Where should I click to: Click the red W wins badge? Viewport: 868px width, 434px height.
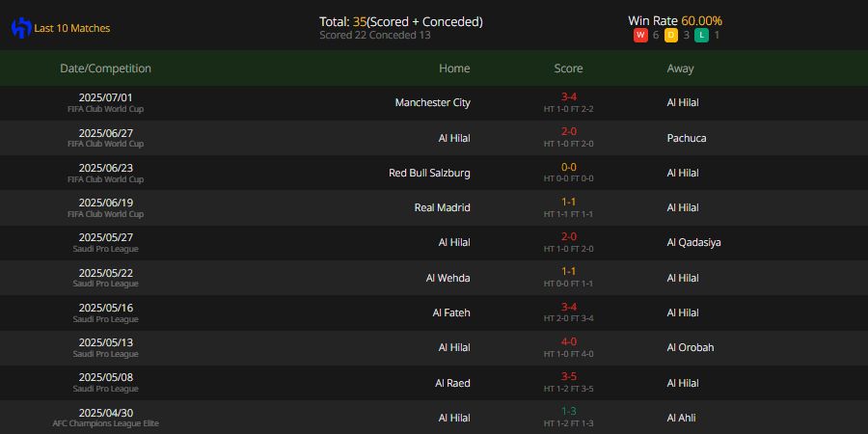(640, 36)
